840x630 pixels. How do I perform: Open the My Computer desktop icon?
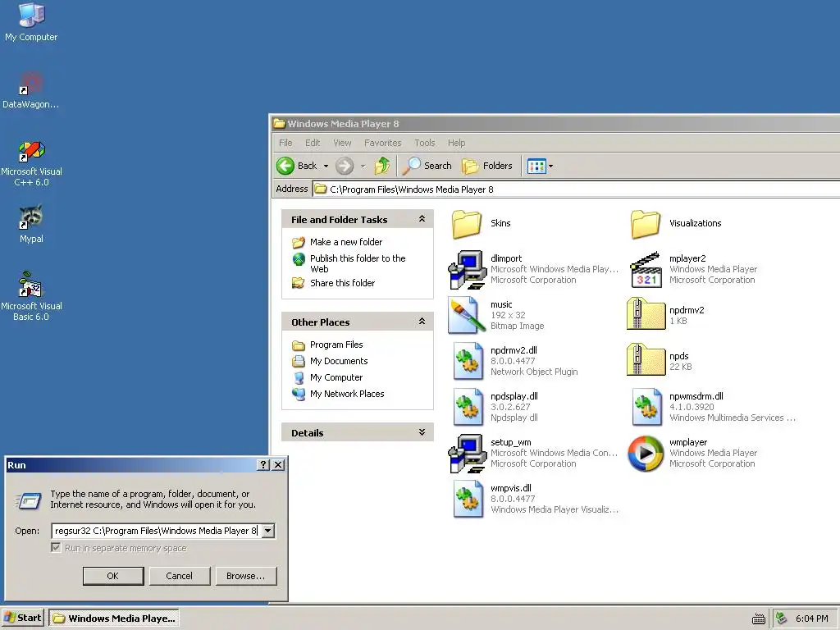coord(31,15)
